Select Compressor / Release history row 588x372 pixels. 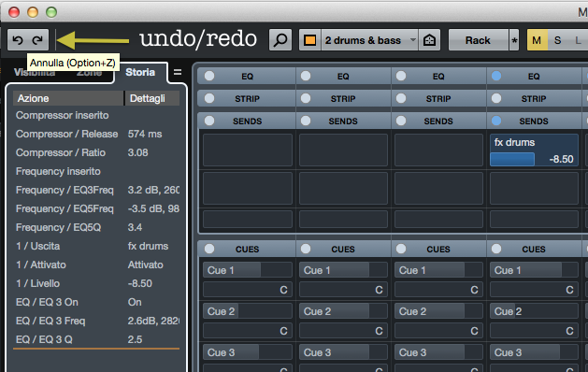(96, 134)
